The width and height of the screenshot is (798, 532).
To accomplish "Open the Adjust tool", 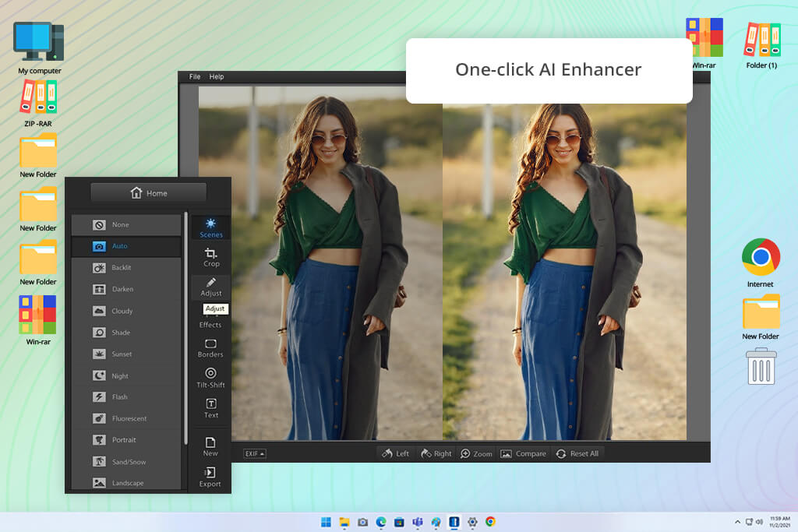I will point(210,287).
